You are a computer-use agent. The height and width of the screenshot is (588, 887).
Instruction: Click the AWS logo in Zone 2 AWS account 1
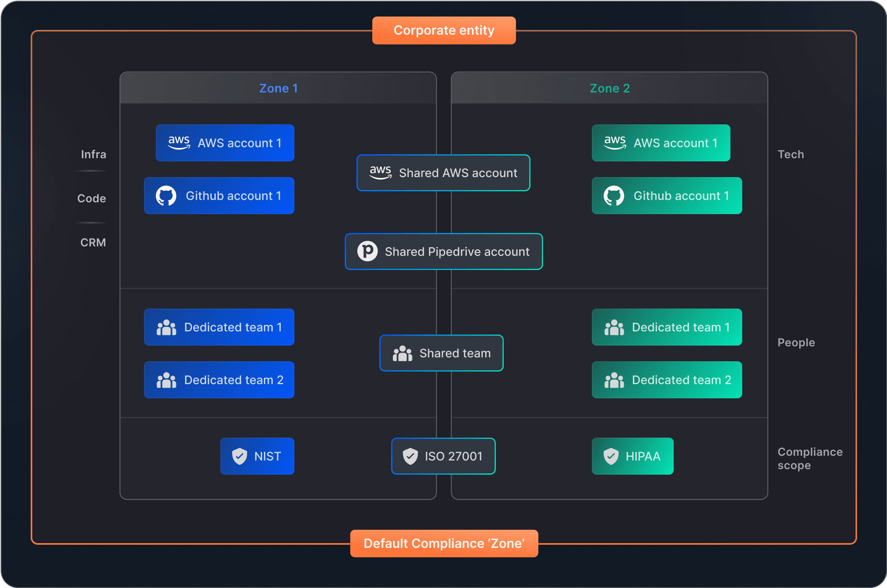615,142
